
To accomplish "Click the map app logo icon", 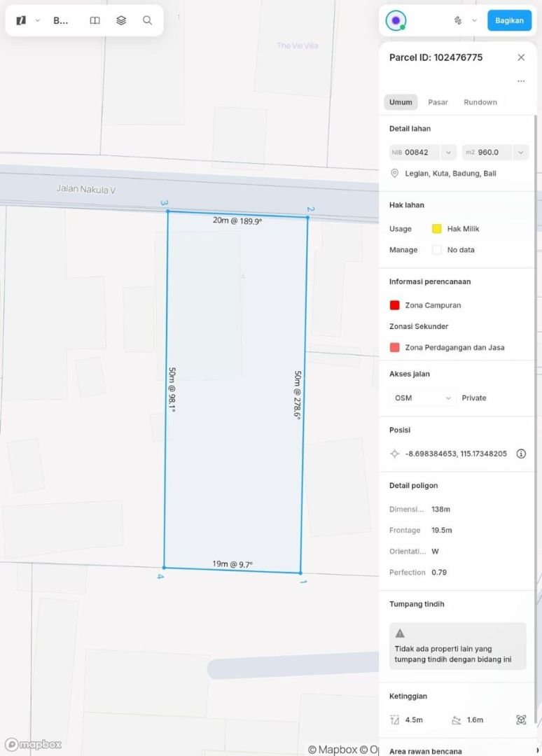I will (x=21, y=20).
